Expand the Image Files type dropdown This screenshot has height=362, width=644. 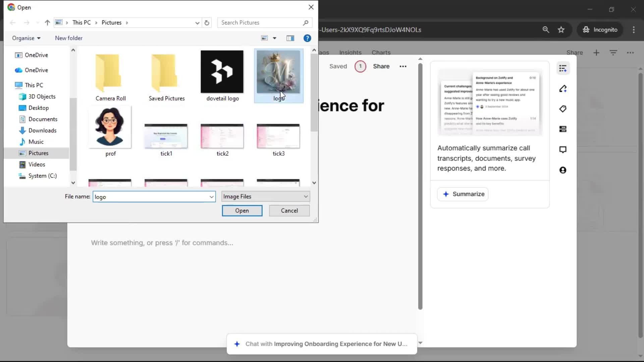[x=306, y=196]
